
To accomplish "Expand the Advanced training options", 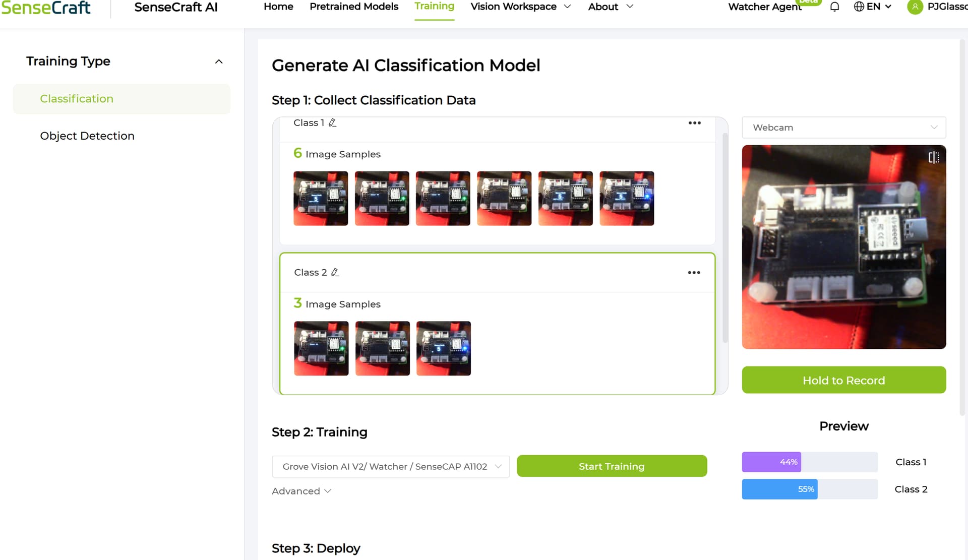I will tap(301, 491).
